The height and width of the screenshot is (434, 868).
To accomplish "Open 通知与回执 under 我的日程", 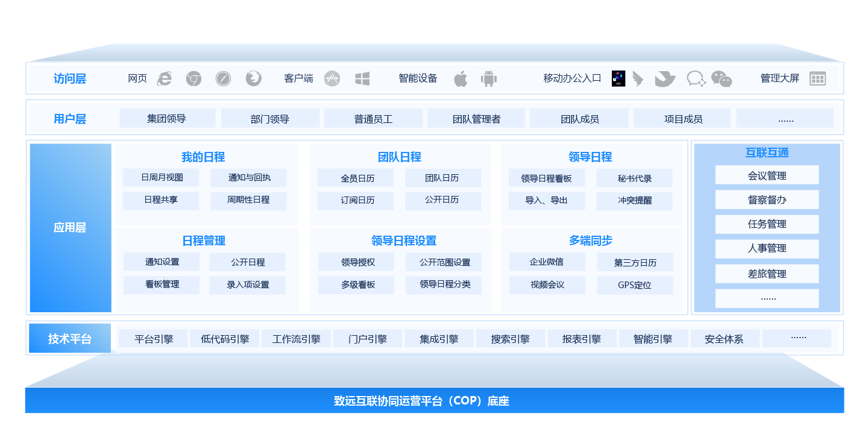I will pos(248,178).
